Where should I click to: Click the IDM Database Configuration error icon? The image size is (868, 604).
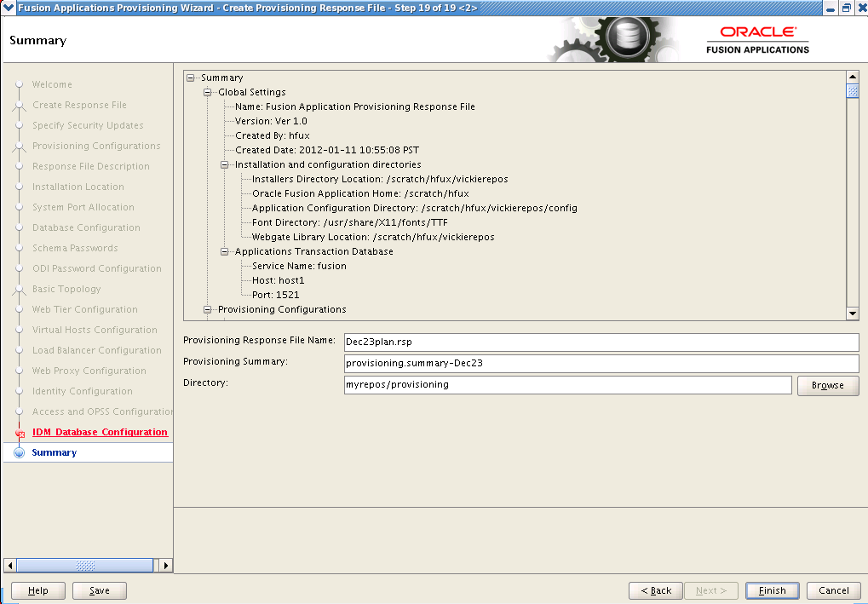coord(20,434)
